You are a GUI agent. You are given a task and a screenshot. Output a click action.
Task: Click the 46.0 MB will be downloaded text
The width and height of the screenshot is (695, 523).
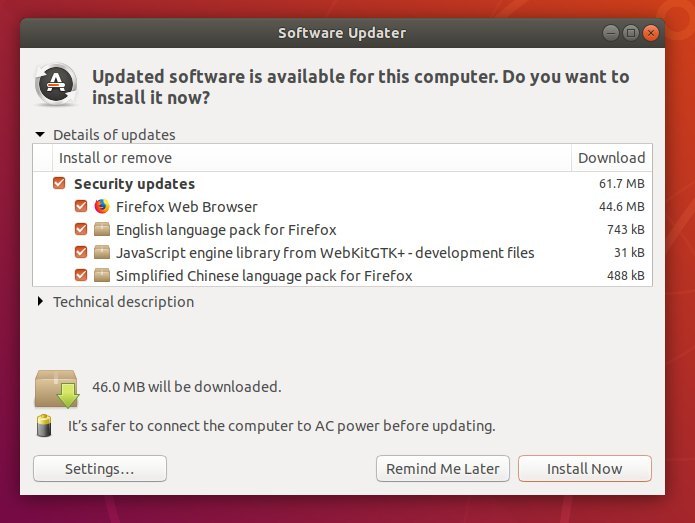[x=187, y=387]
